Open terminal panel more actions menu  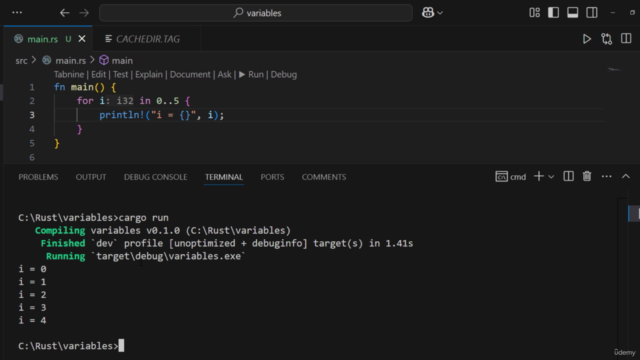pos(607,176)
